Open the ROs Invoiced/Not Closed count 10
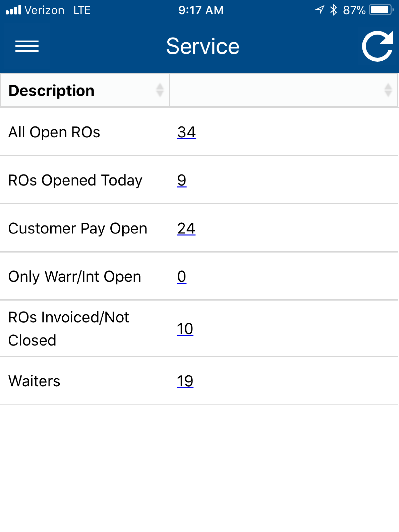399x532 pixels. click(185, 329)
